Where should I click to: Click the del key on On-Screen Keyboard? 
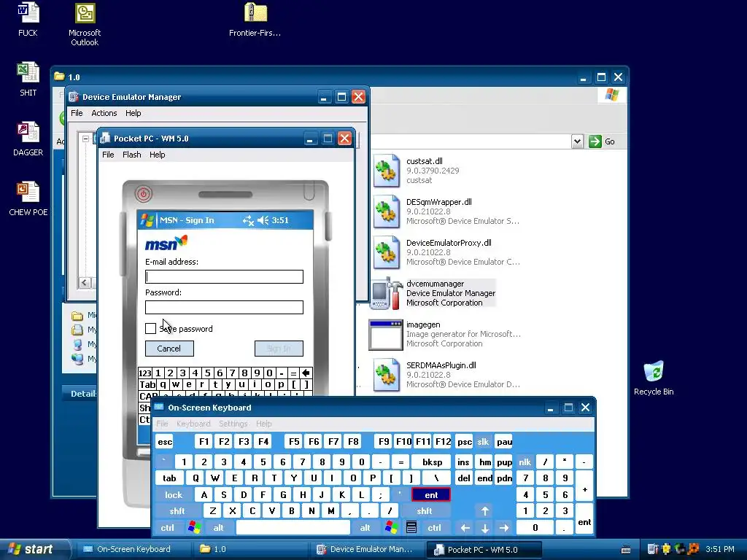click(463, 478)
